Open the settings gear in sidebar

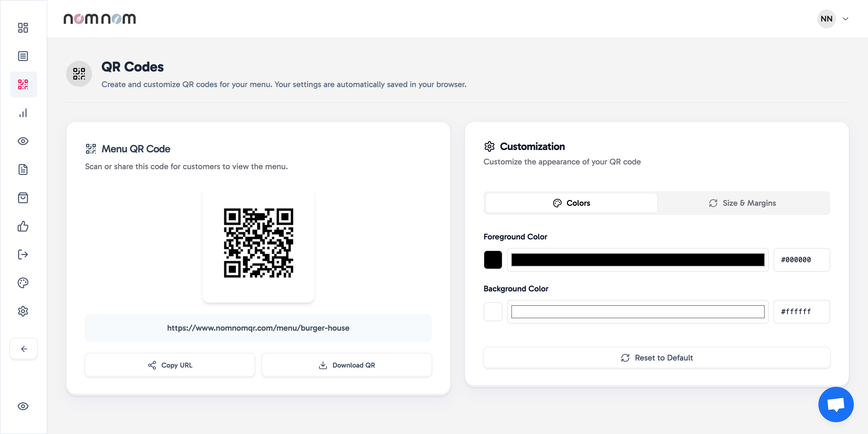tap(23, 311)
